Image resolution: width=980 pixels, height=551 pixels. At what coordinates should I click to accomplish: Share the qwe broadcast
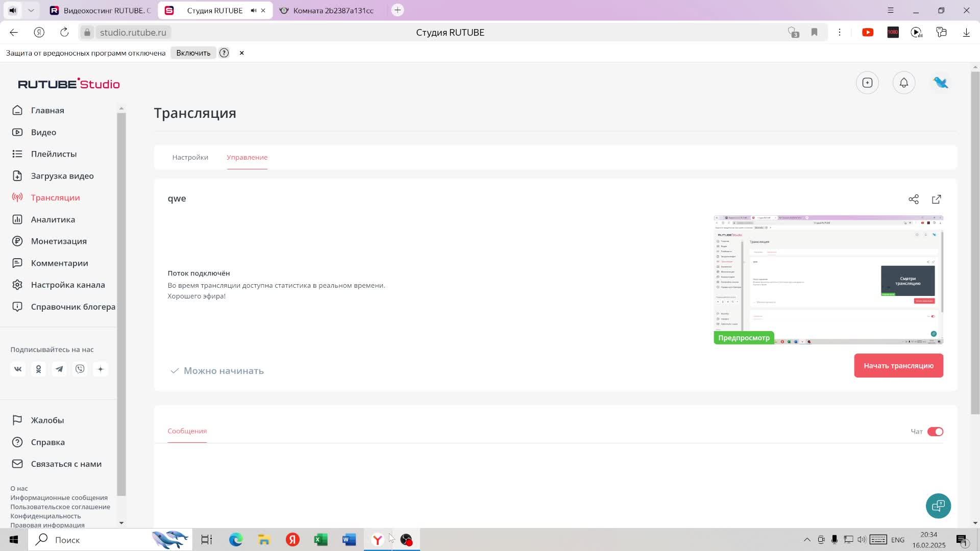click(914, 199)
